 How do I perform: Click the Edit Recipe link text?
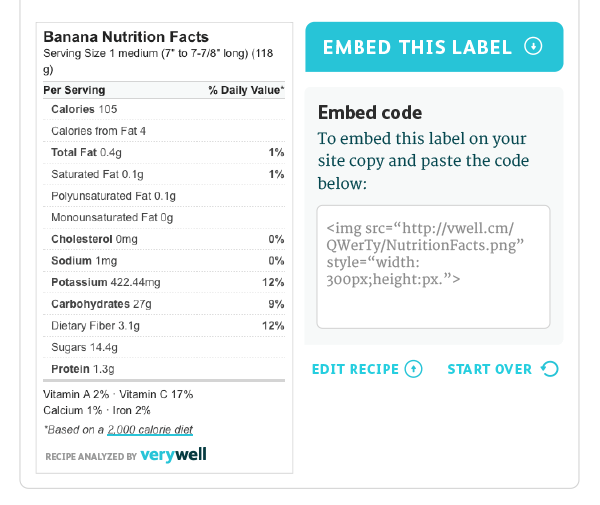click(x=355, y=369)
